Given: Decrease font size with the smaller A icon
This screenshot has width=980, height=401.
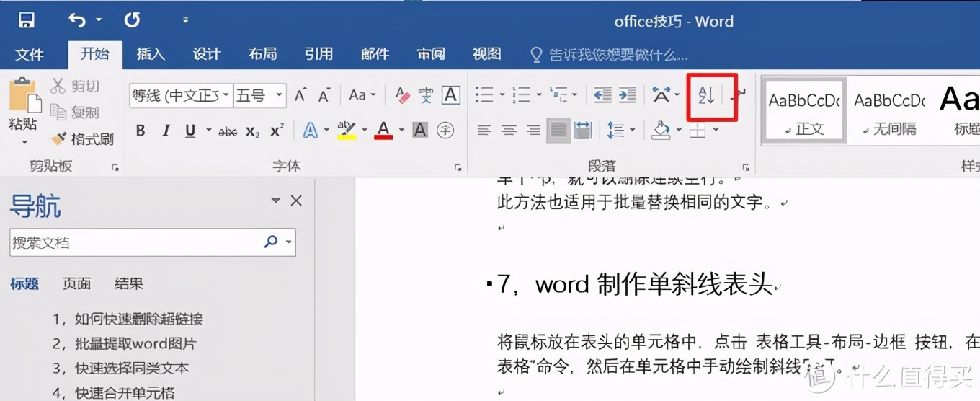Looking at the screenshot, I should (325, 95).
